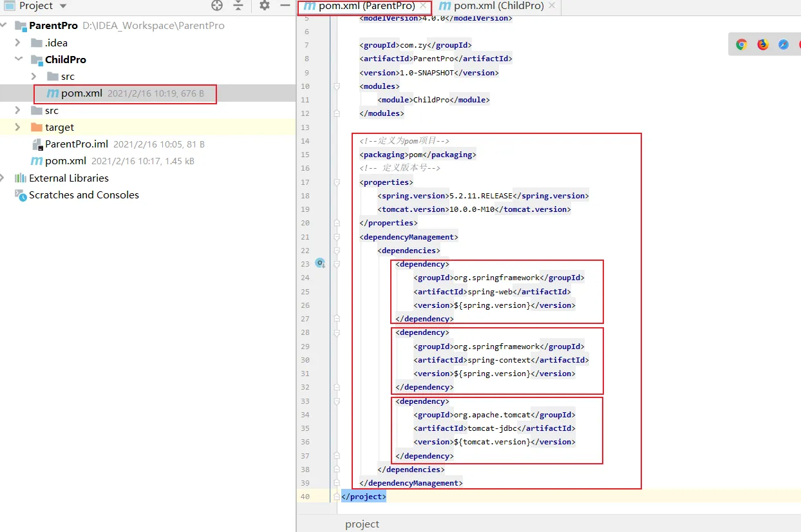Select Scratches and Consoles node

click(x=84, y=195)
